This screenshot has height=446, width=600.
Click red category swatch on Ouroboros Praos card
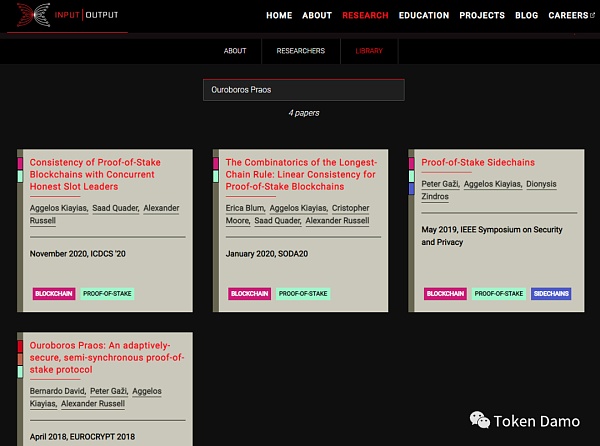coord(20,347)
